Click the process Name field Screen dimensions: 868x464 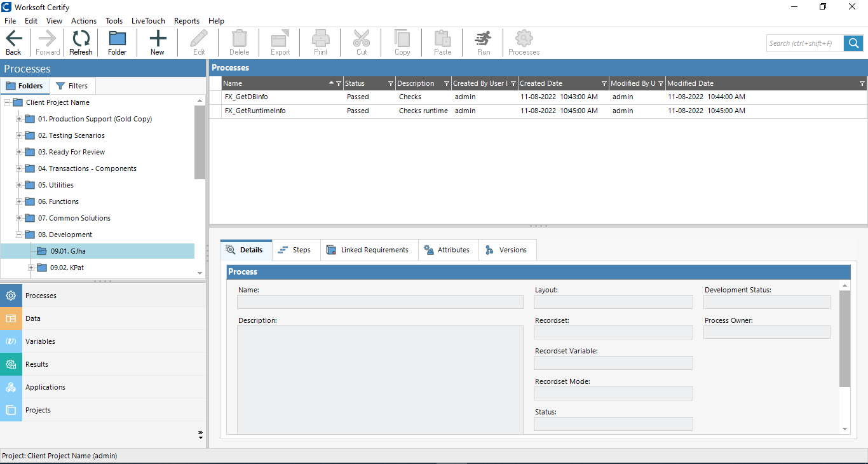pyautogui.click(x=380, y=302)
